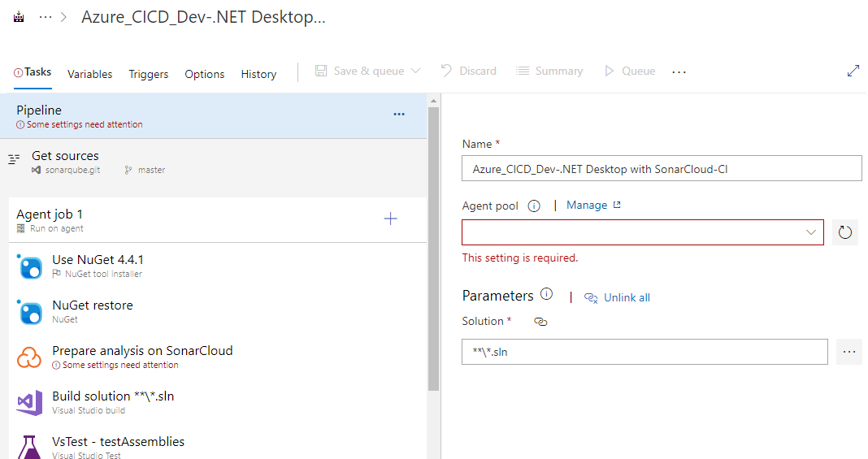
Task: Add a task to Agent job 1
Action: (x=390, y=219)
